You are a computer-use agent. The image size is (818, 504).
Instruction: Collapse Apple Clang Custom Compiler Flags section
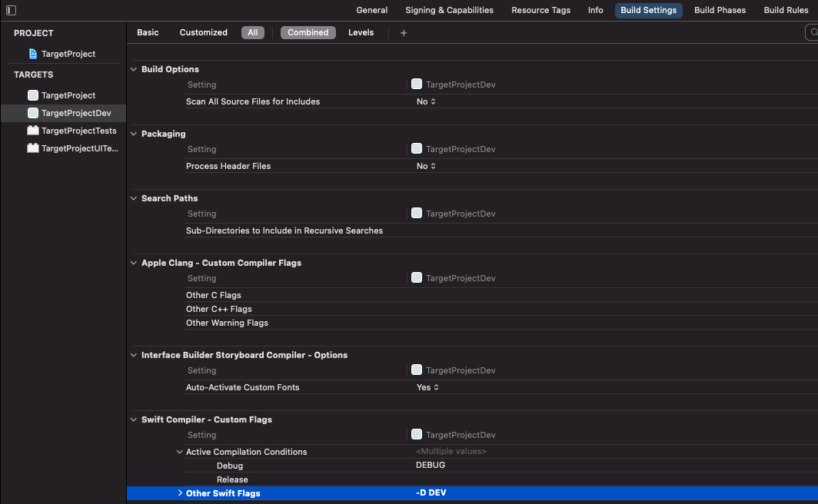[134, 264]
